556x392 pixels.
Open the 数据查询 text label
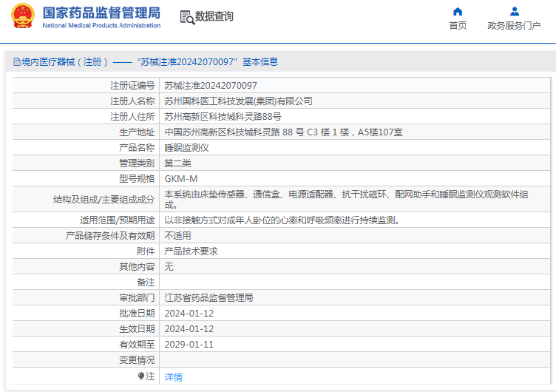pyautogui.click(x=214, y=17)
